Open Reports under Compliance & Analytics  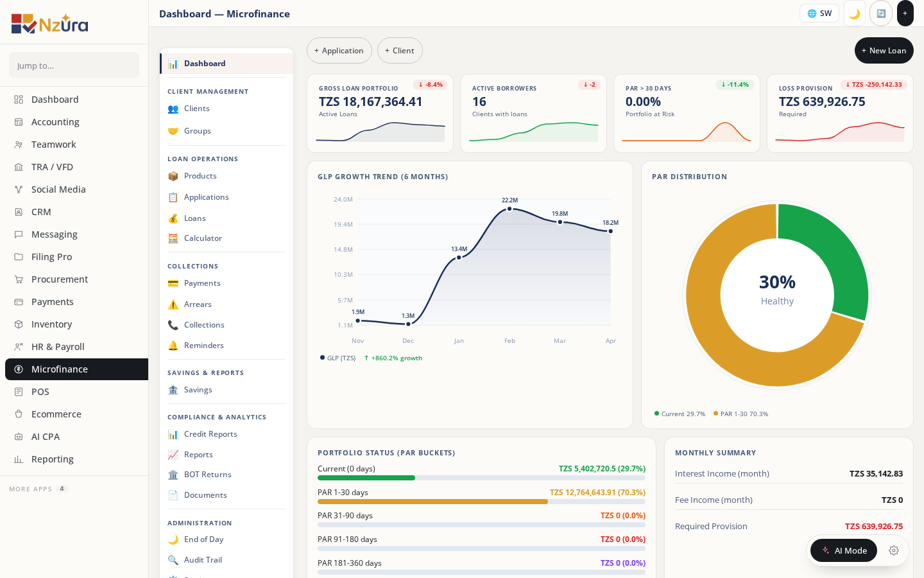coord(227,455)
